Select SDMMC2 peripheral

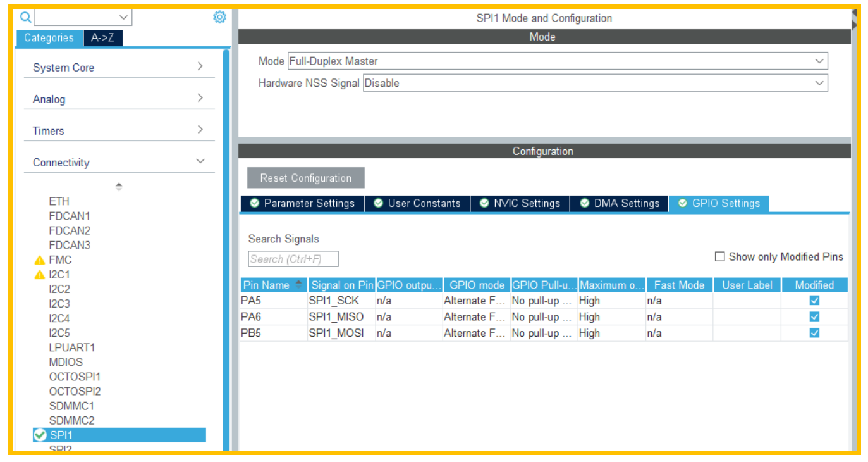tap(71, 420)
